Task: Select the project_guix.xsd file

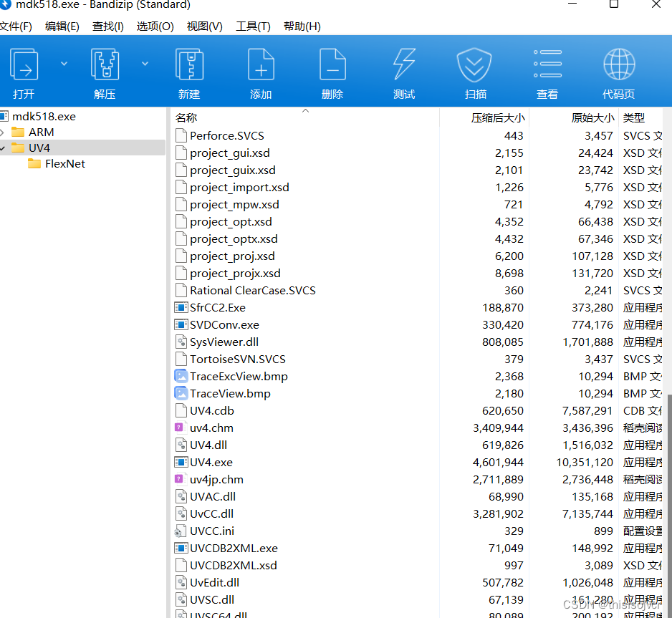Action: [x=233, y=170]
